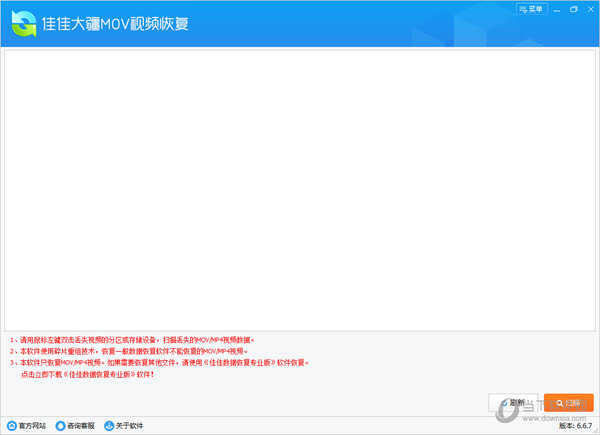Minimize the window

click(x=557, y=10)
